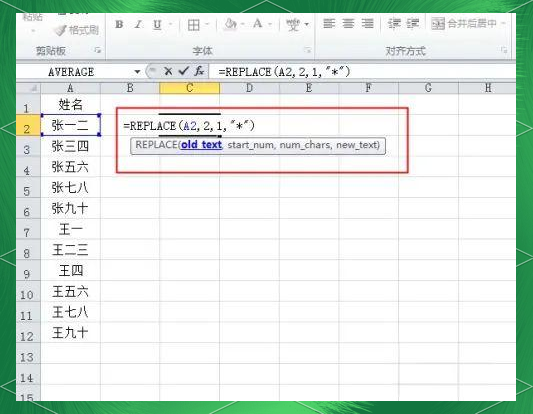Select row 13 header
Viewport: 533px width, 414px height.
pyautogui.click(x=28, y=354)
